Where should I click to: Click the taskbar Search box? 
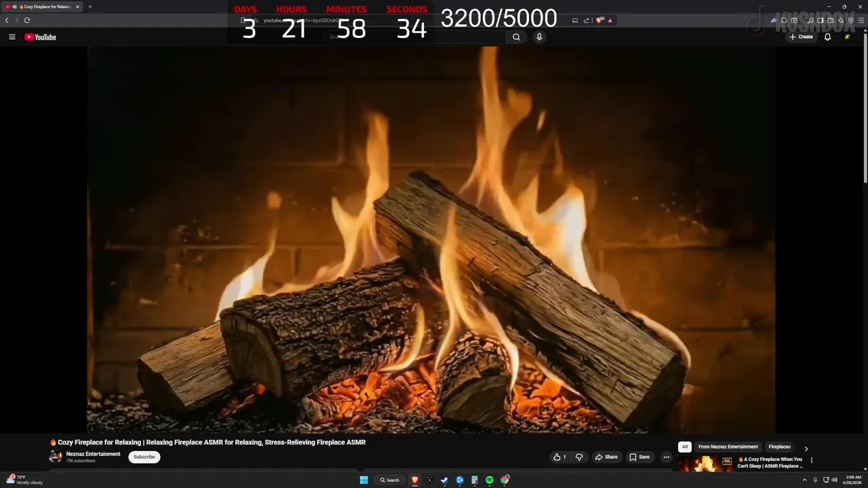(x=389, y=480)
